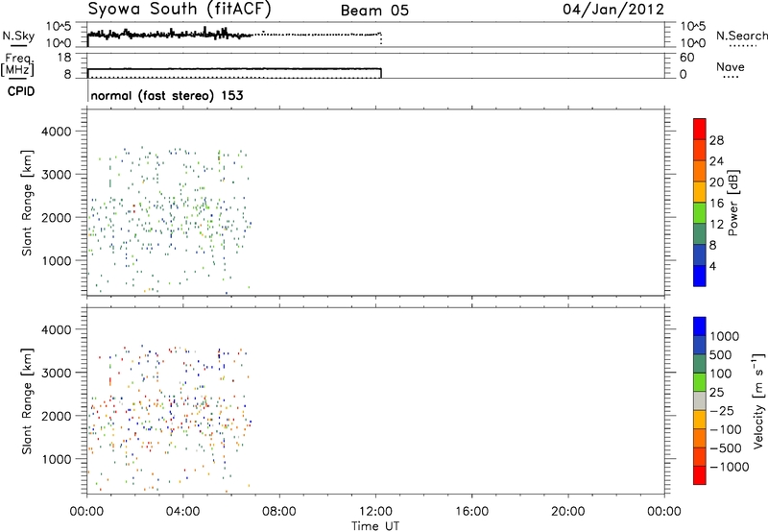Viewport: 768px width, 532px height.
Task: Select the 'Power [dB]' colorbar title
Action: (x=733, y=203)
